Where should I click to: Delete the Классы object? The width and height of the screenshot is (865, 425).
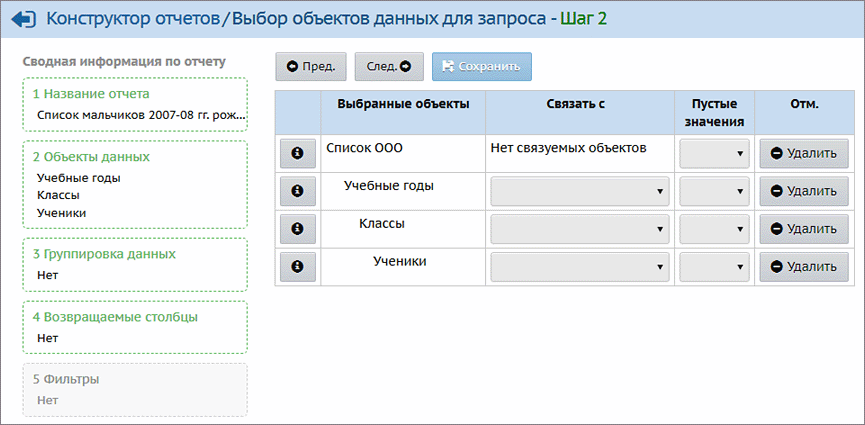pyautogui.click(x=804, y=229)
